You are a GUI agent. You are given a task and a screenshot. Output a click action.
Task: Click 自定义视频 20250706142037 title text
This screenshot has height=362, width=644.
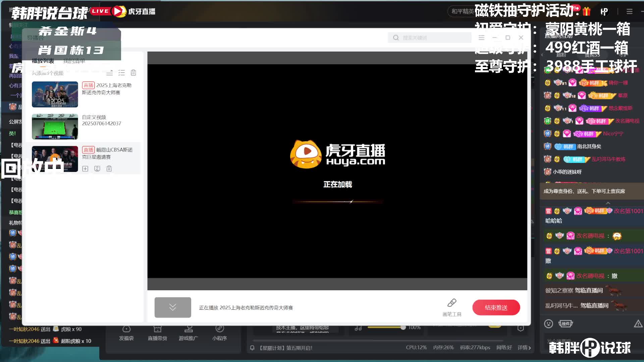(102, 120)
